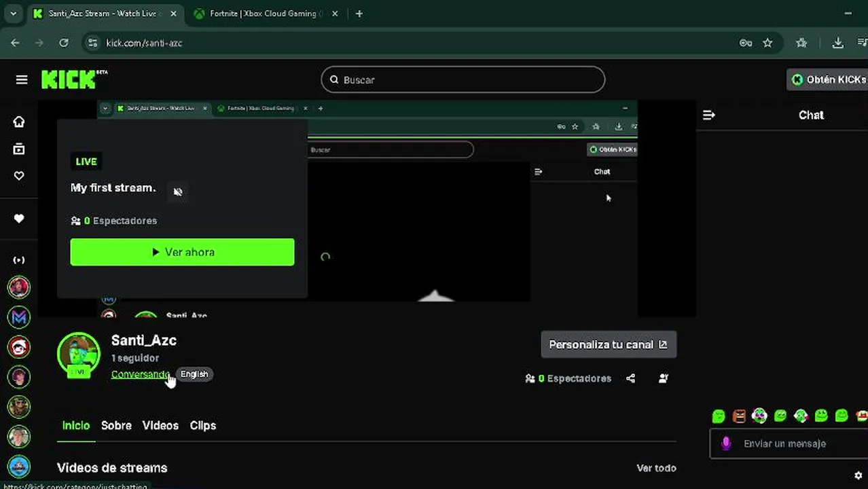Click Personaliza tu canal button
Image resolution: width=868 pixels, height=489 pixels.
tap(609, 344)
